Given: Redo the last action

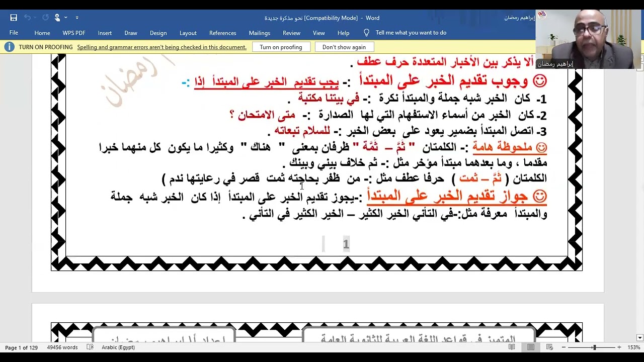Looking at the screenshot, I should [45, 18].
